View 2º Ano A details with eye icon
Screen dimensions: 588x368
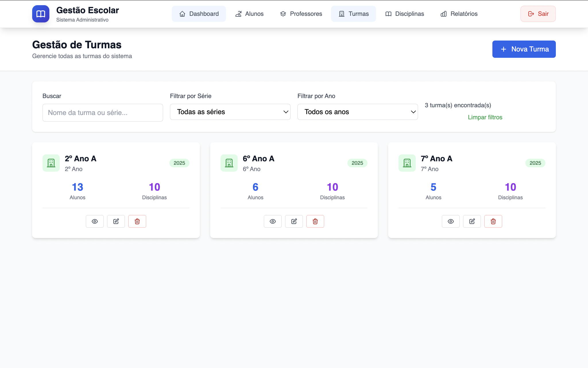click(95, 221)
